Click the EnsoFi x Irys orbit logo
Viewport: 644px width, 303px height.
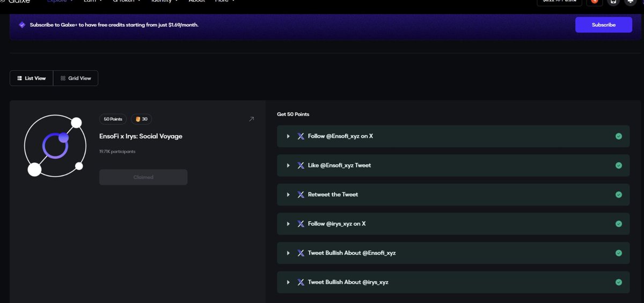[x=55, y=146]
